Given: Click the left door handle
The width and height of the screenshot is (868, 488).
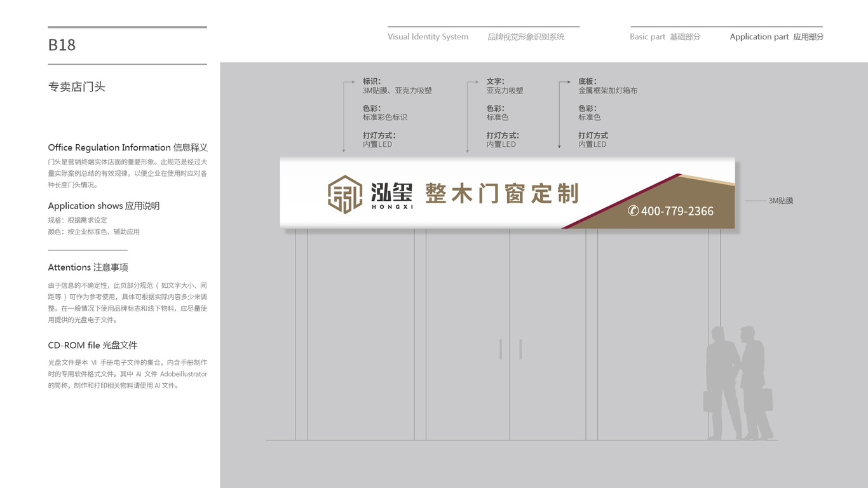Looking at the screenshot, I should [x=501, y=349].
